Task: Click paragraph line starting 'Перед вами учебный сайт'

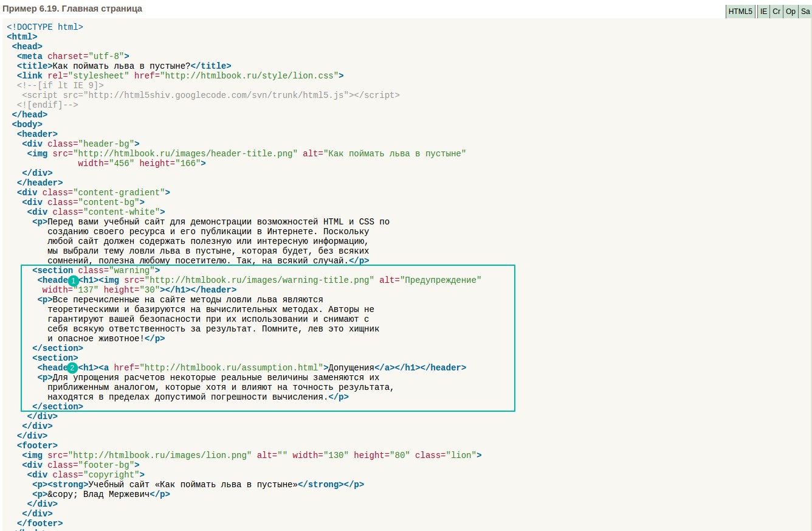Action: [211, 221]
